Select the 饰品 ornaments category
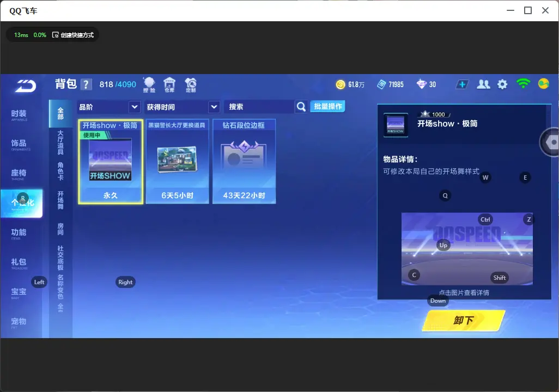The width and height of the screenshot is (559, 392). 19,144
